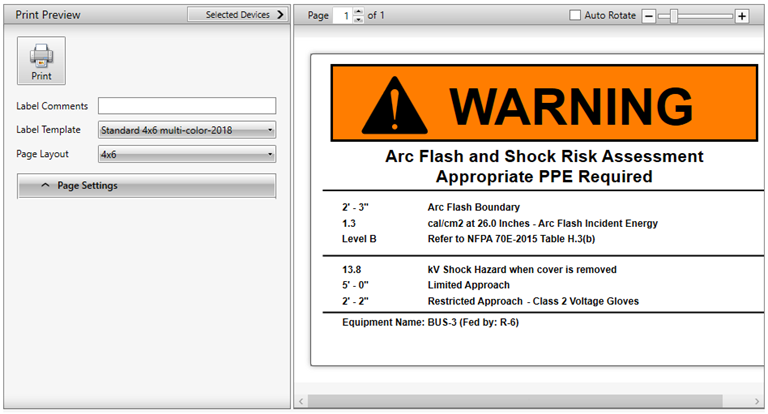
Task: Expand the Page Settings section
Action: (146, 186)
